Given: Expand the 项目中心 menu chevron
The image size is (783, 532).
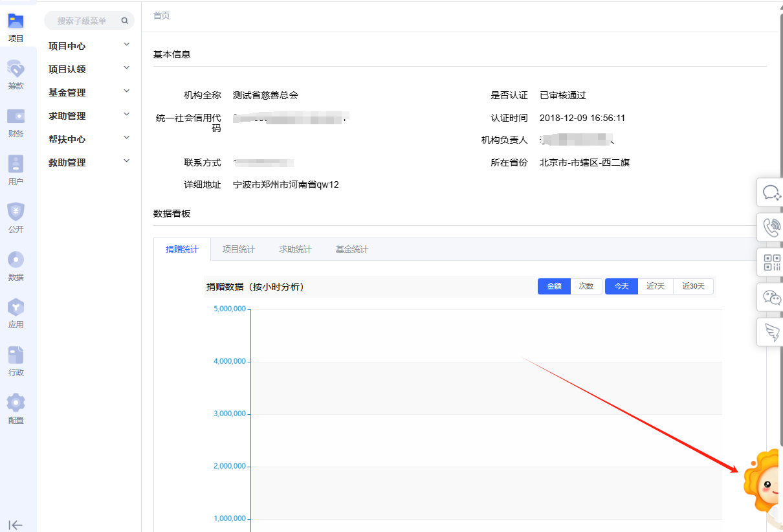Looking at the screenshot, I should point(127,45).
